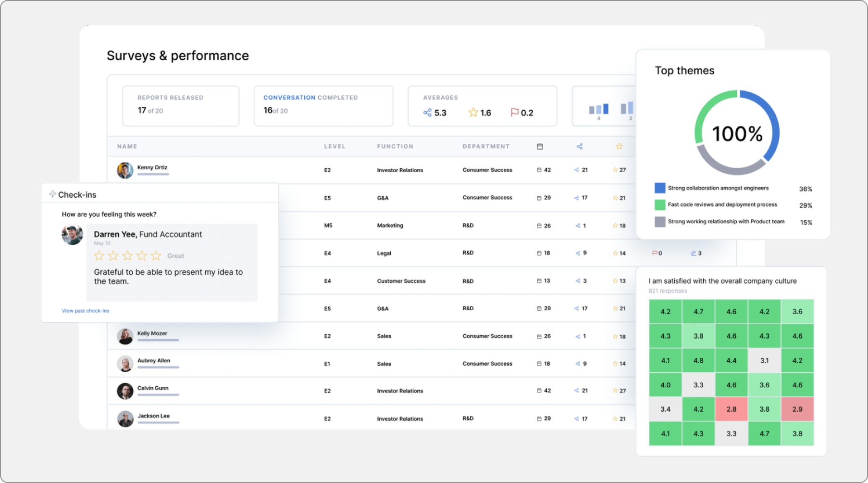
Task: Click the star icon next to 1.6 average
Action: click(472, 113)
